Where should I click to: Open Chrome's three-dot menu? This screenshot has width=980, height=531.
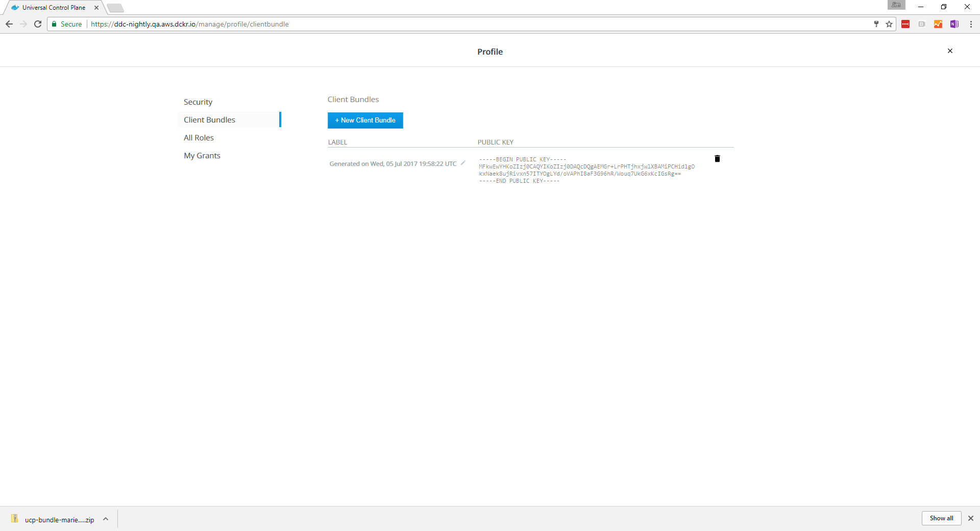(x=971, y=24)
